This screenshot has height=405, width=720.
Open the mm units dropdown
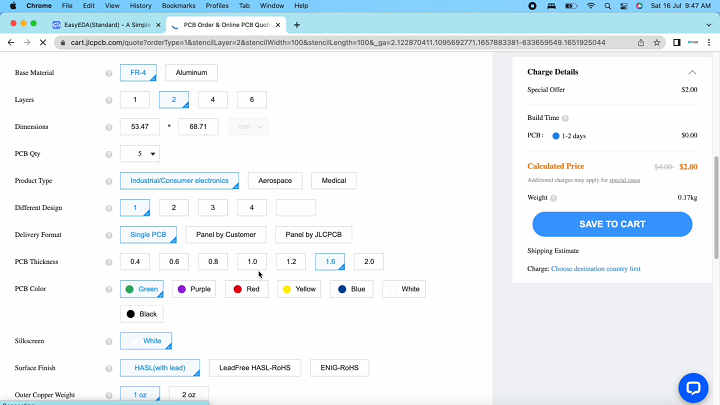pos(248,127)
